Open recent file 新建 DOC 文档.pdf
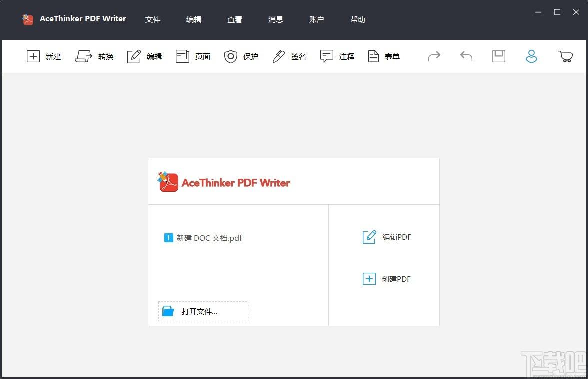Screen dimensions: 588x379 tap(209, 238)
